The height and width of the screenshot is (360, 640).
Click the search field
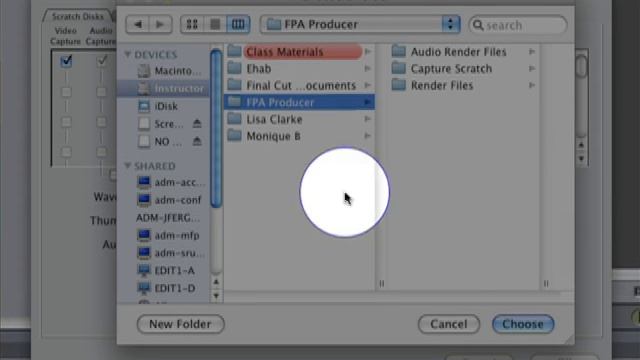[518, 25]
